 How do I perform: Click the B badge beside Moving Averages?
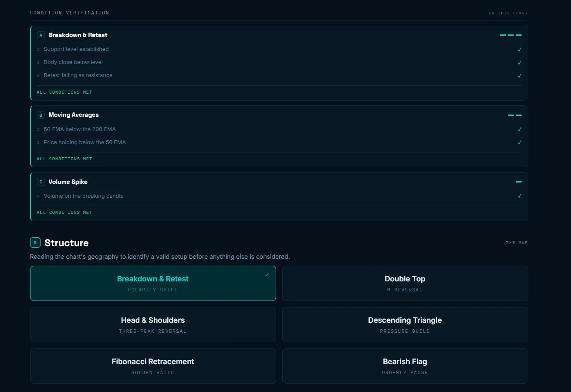coord(41,115)
